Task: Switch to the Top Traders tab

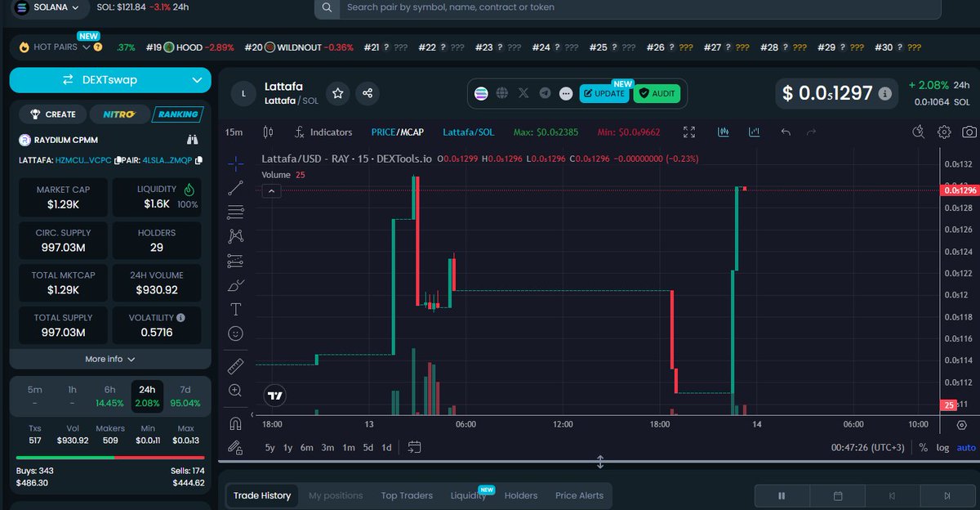Action: [x=407, y=495]
